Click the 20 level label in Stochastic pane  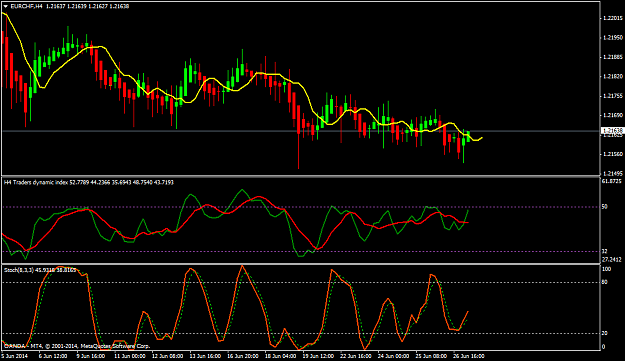605,334
